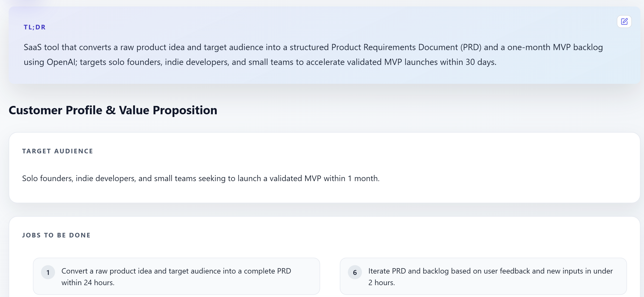Click 'SaaS tool' at the TL;DR start
This screenshot has width=644, height=297.
coord(41,47)
